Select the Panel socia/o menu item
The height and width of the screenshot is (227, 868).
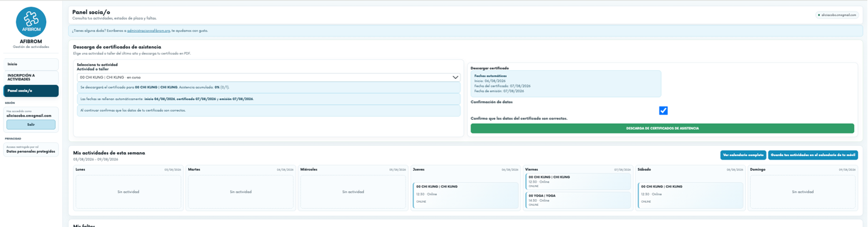(31, 91)
